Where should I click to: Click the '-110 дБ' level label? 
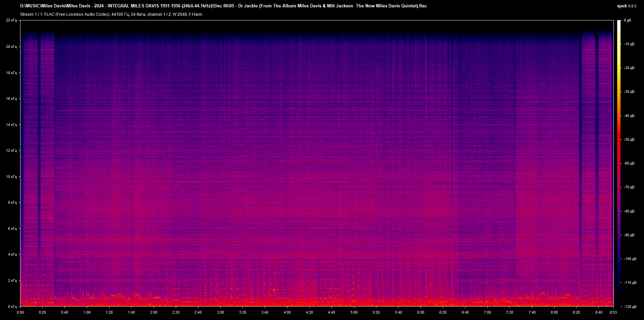tap(630, 282)
